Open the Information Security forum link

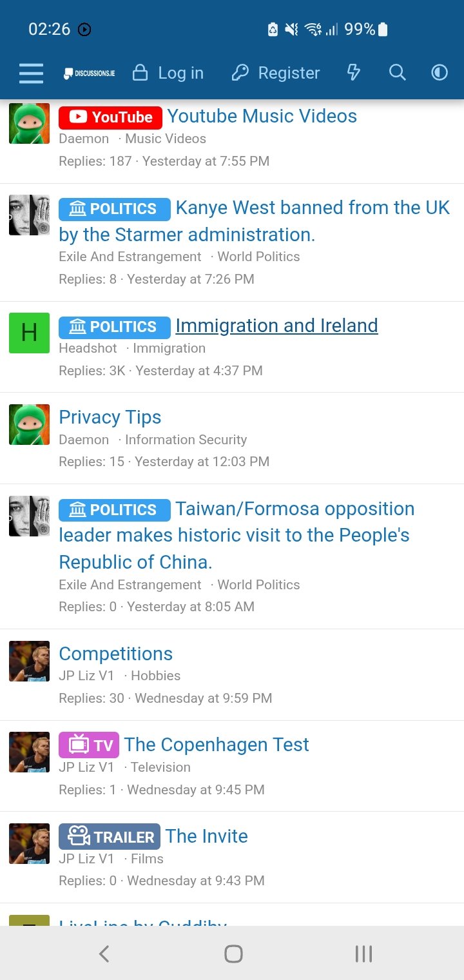186,440
